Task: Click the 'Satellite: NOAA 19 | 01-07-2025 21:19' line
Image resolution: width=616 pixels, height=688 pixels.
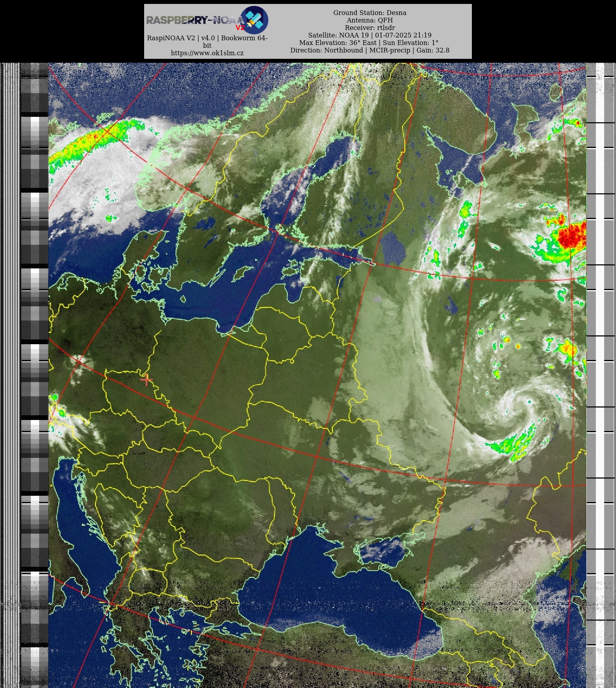Action: click(370, 35)
